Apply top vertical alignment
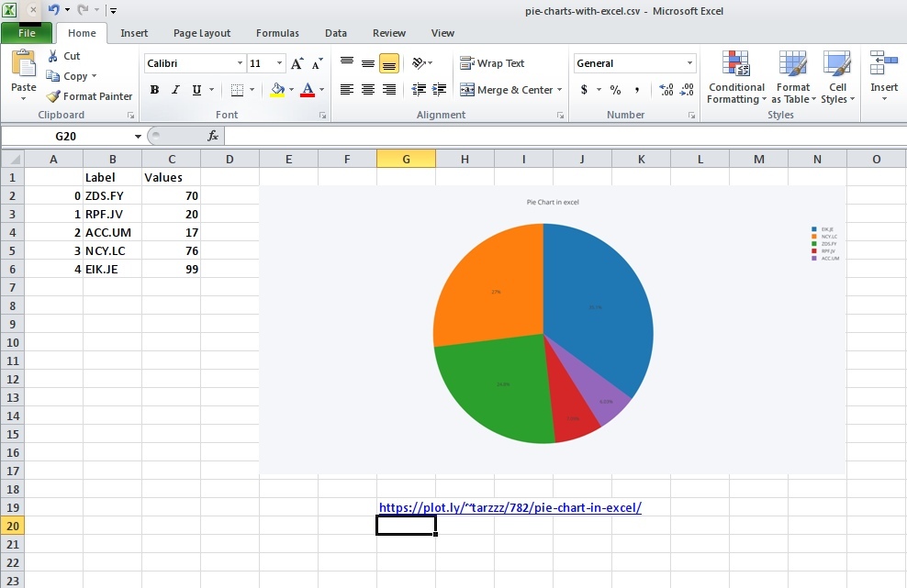The height and width of the screenshot is (588, 907). (346, 62)
